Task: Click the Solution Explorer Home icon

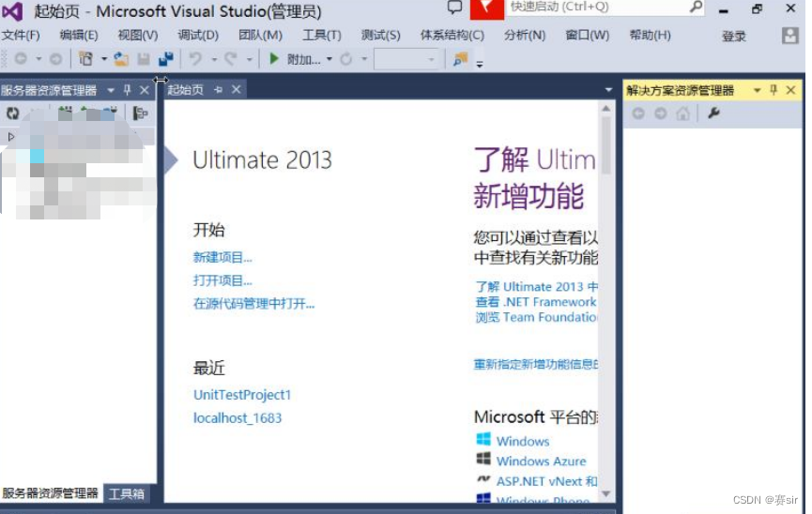Action: tap(683, 113)
